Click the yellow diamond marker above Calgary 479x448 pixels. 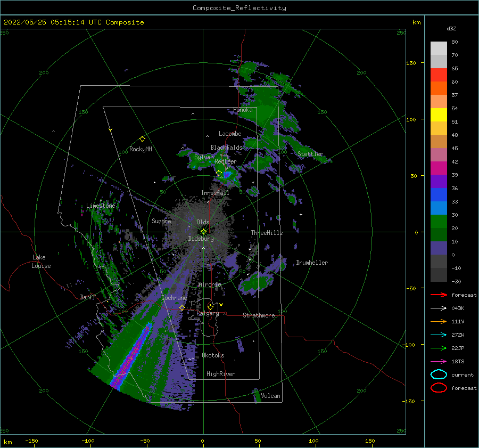click(210, 307)
